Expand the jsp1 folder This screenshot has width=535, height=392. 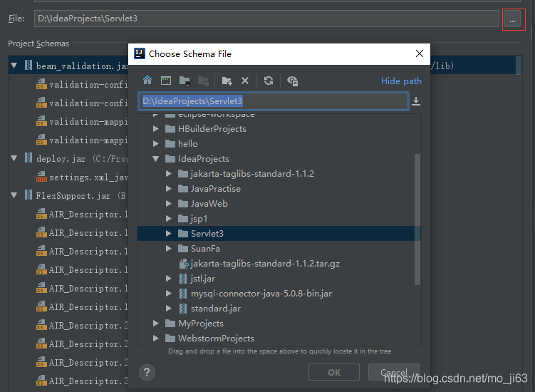coord(169,219)
